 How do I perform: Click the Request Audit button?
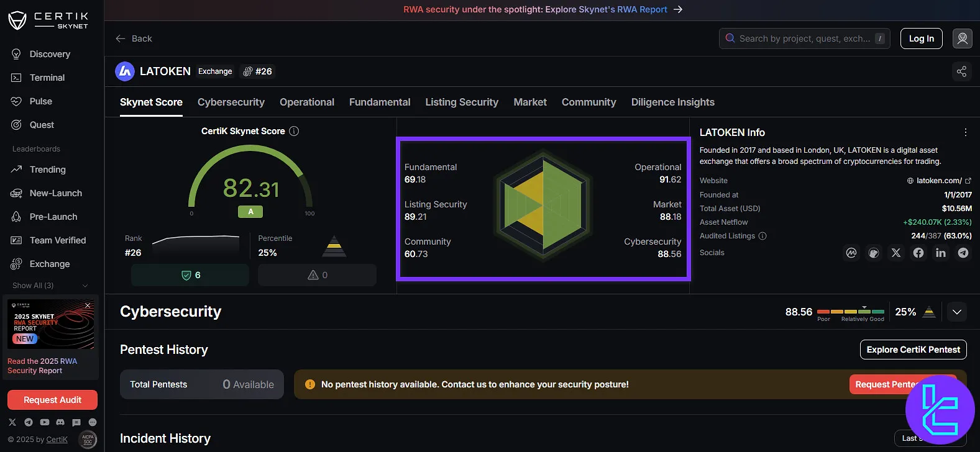tap(52, 400)
